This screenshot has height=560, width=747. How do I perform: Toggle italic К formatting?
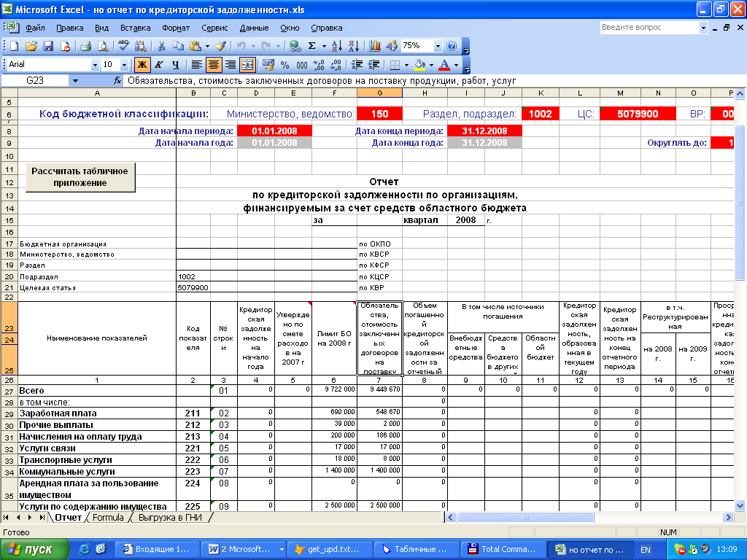click(x=158, y=65)
